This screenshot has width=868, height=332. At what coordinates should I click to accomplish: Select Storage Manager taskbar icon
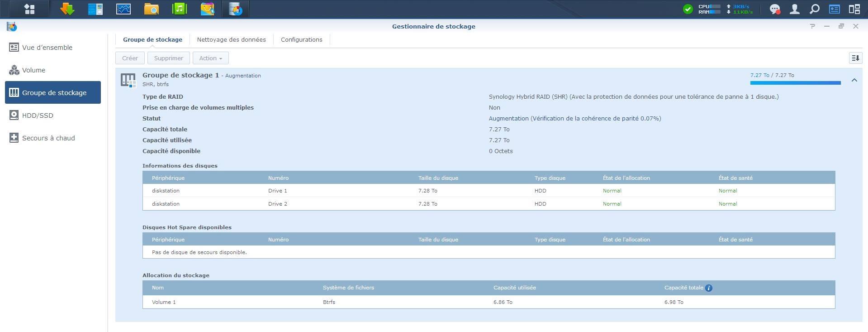(236, 9)
